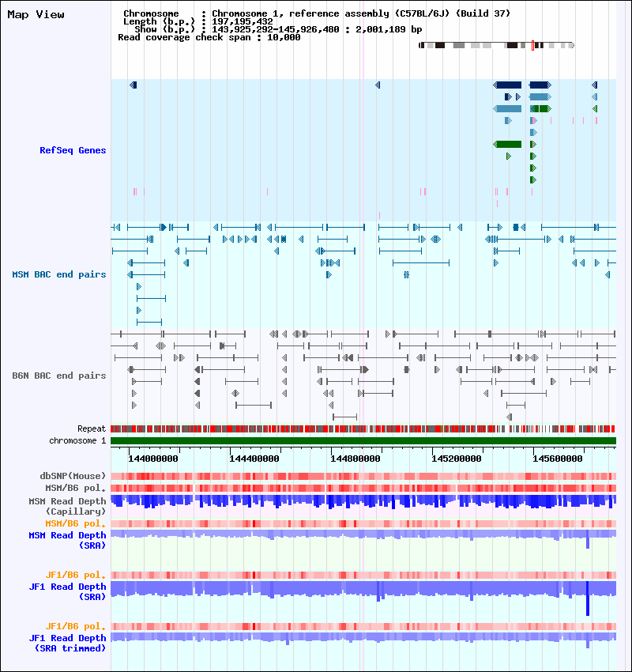Click the MSM Read Depth (Capillary) blue histogram

click(363, 502)
